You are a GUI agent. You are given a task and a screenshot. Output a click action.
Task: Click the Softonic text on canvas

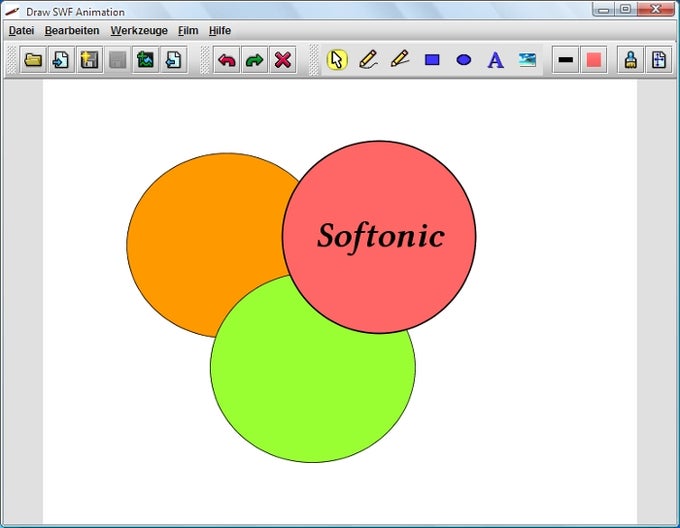point(381,237)
